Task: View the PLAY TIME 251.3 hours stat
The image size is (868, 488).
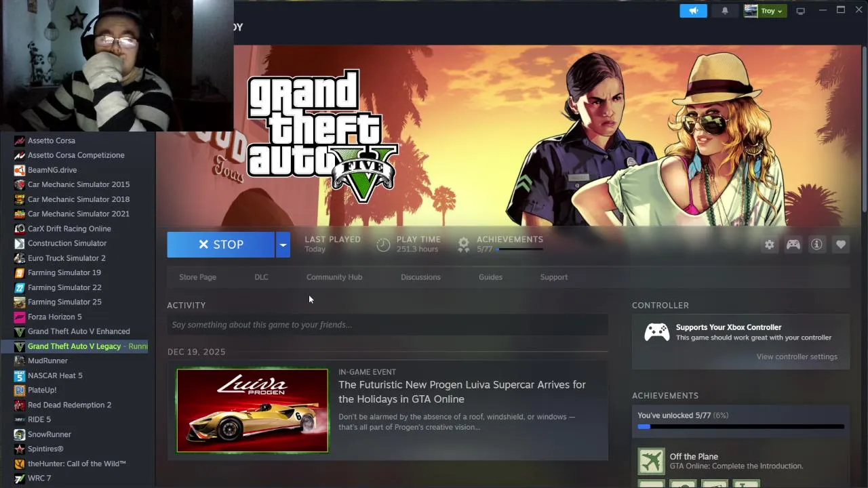Action: (409, 244)
